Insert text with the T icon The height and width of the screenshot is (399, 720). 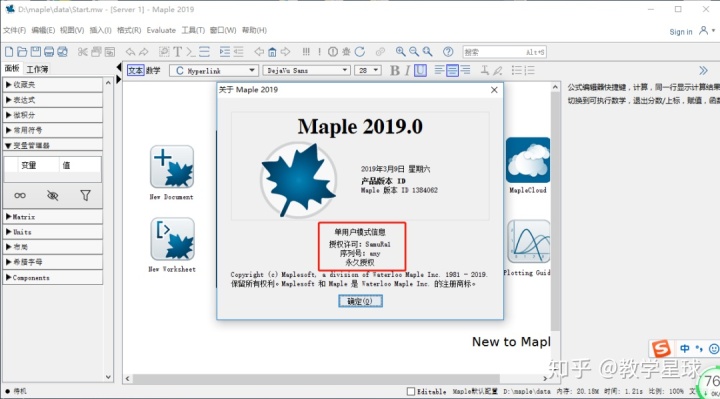point(178,51)
